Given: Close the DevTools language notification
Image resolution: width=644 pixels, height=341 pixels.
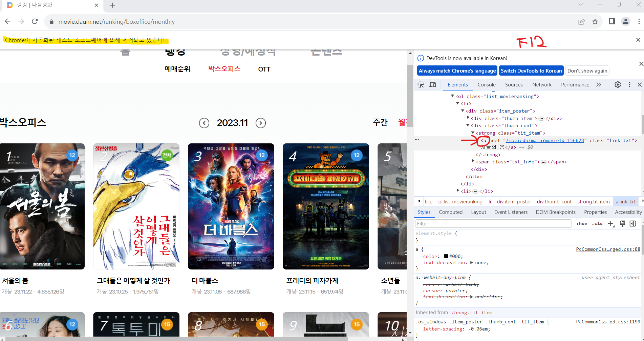Looking at the screenshot, I should coord(641,64).
